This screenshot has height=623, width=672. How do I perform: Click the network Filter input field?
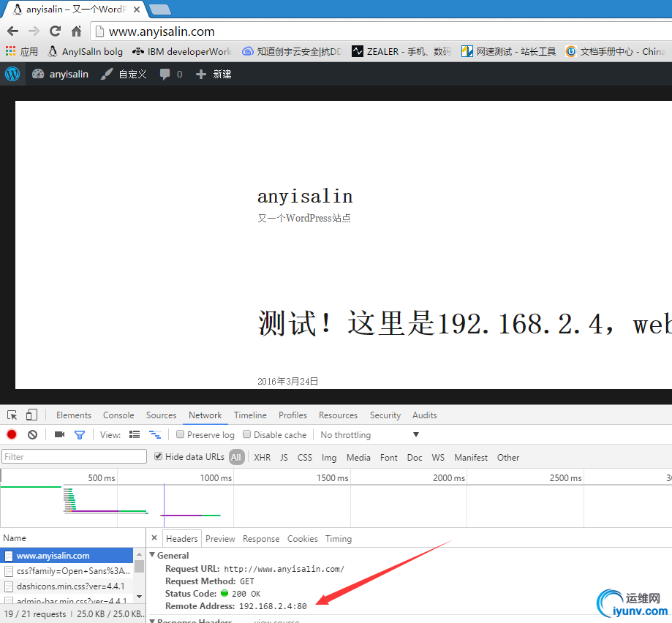point(74,457)
